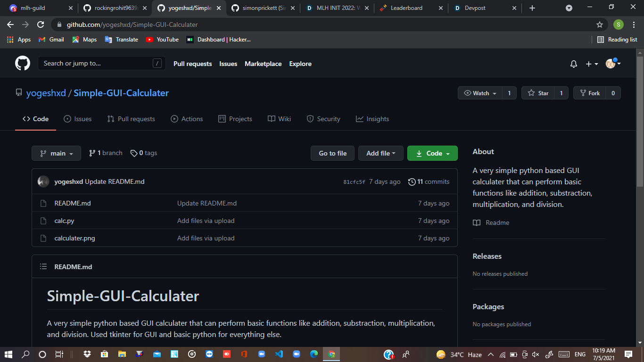The width and height of the screenshot is (644, 362).
Task: Click the Go to file button
Action: click(332, 153)
